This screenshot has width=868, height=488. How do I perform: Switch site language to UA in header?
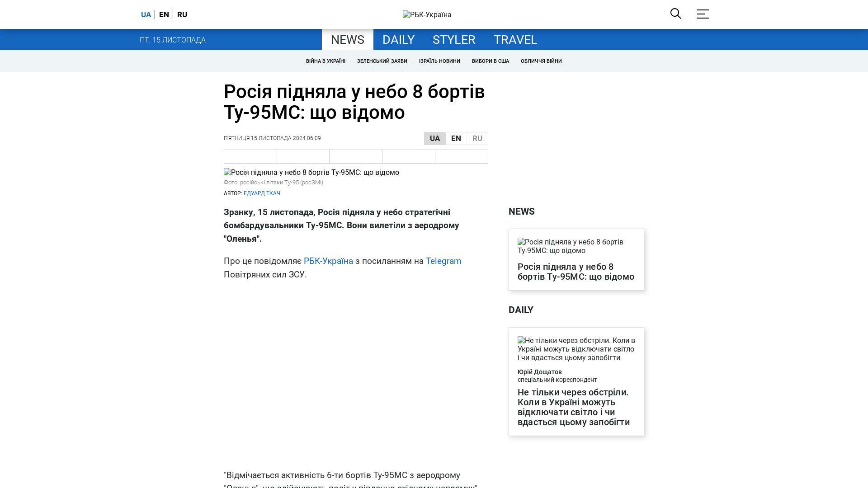146,14
